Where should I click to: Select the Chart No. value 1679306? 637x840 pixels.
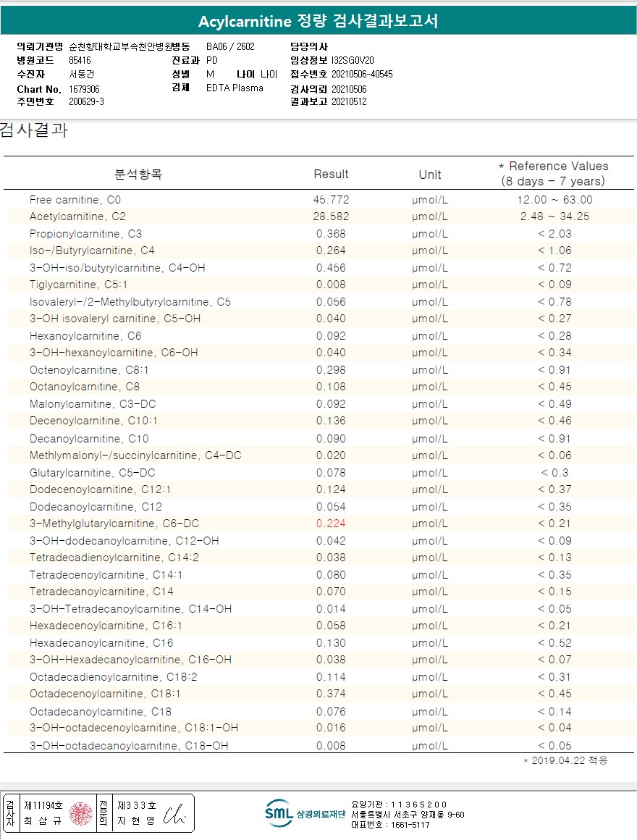(84, 89)
